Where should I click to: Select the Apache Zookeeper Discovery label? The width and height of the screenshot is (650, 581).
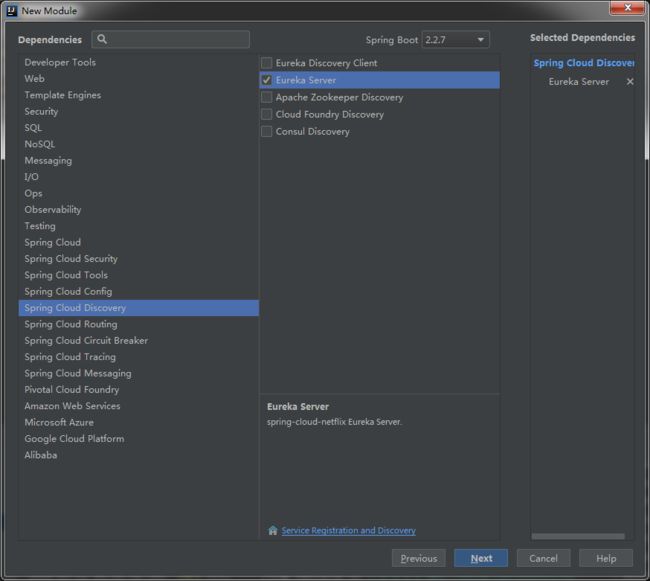pos(339,97)
